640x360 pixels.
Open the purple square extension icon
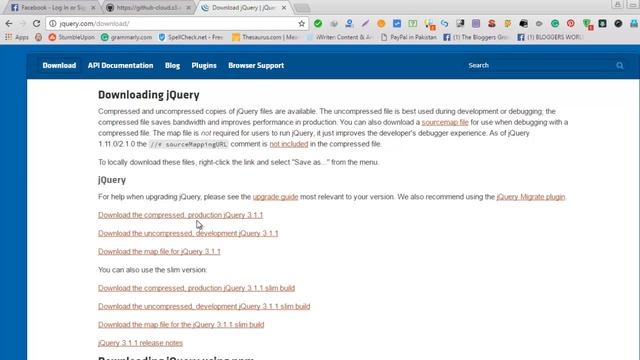click(476, 24)
